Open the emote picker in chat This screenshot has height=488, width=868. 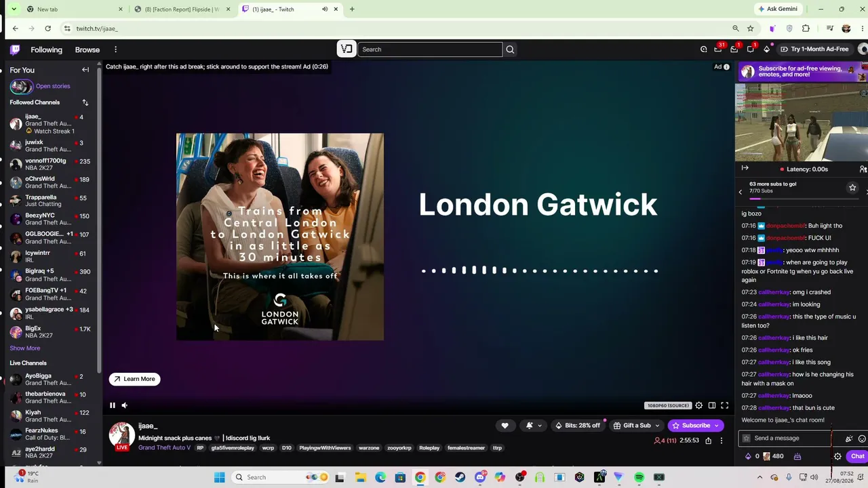862,439
